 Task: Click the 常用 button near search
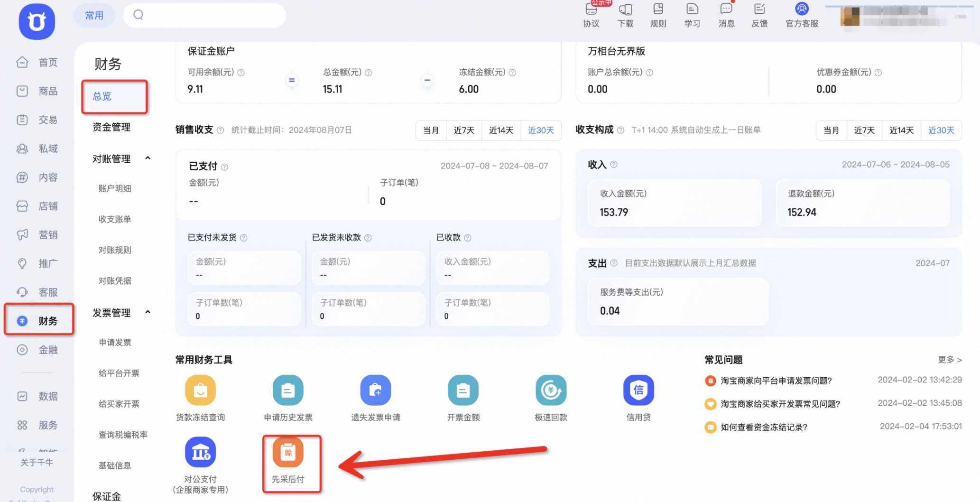(x=94, y=16)
